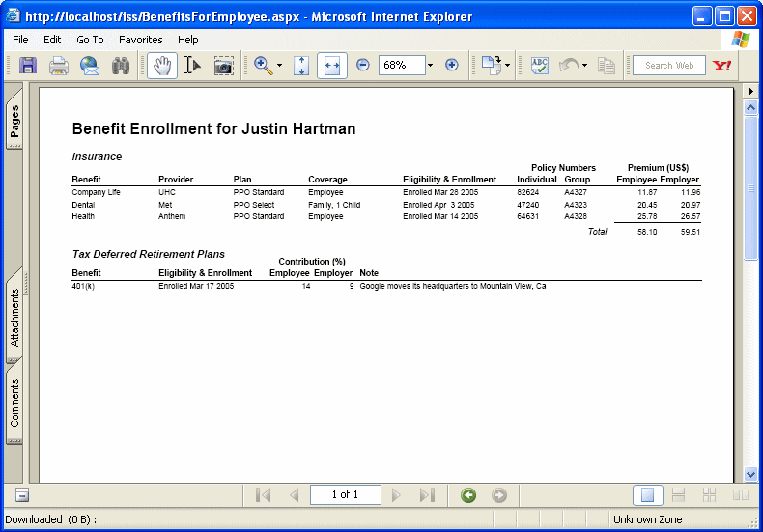Open the Favorites menu
763x532 pixels.
coord(140,40)
